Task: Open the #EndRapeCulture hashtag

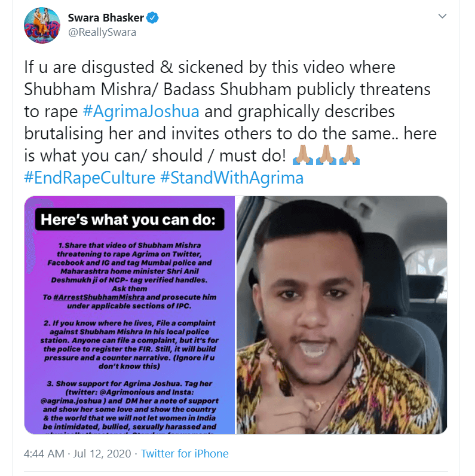Action: pyautogui.click(x=90, y=178)
